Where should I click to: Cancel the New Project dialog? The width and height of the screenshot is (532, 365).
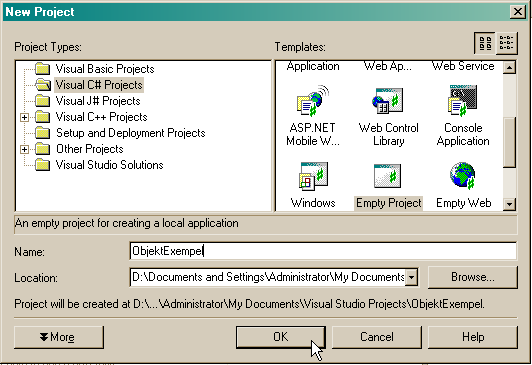pyautogui.click(x=377, y=337)
